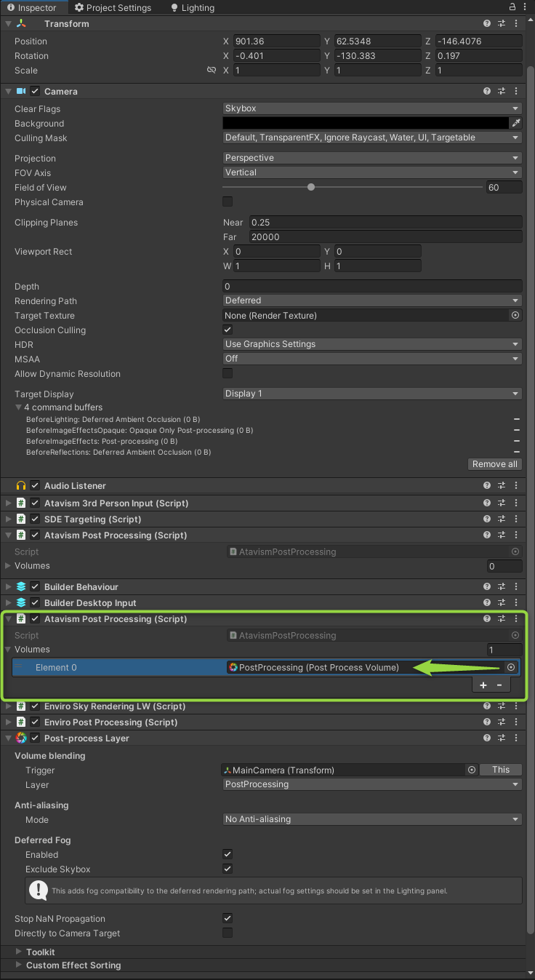Open object picker for Target Texture

pos(515,315)
